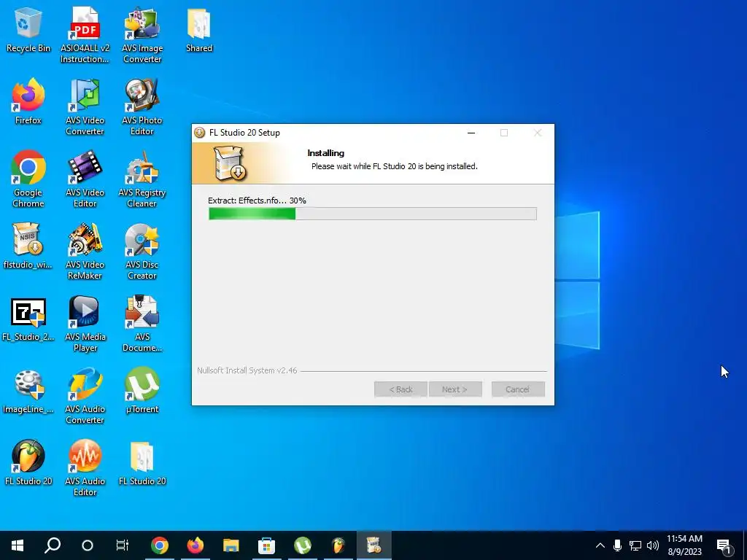
Task: Click "Nullsoft Install System v2.46" text
Action: coord(247,370)
